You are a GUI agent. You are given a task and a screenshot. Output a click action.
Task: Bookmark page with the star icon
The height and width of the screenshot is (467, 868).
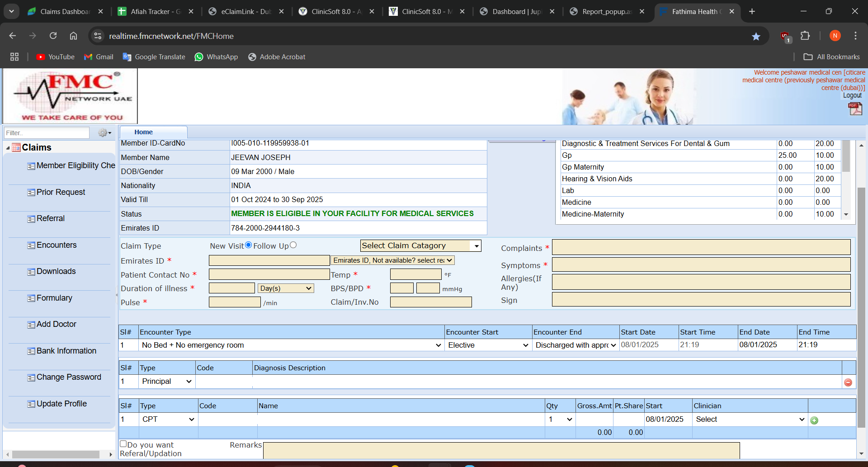click(756, 36)
